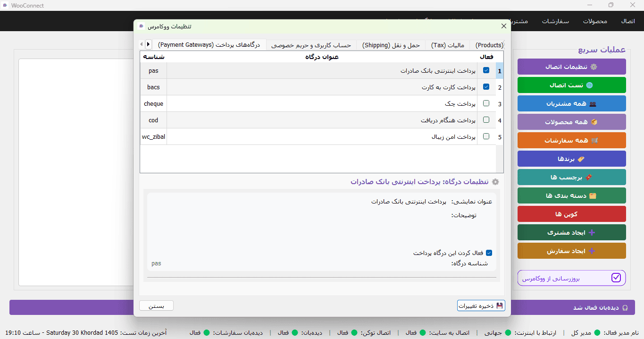Image resolution: width=644 pixels, height=339 pixels.
Task: Click the box icon on All Products button
Action: pyautogui.click(x=594, y=122)
